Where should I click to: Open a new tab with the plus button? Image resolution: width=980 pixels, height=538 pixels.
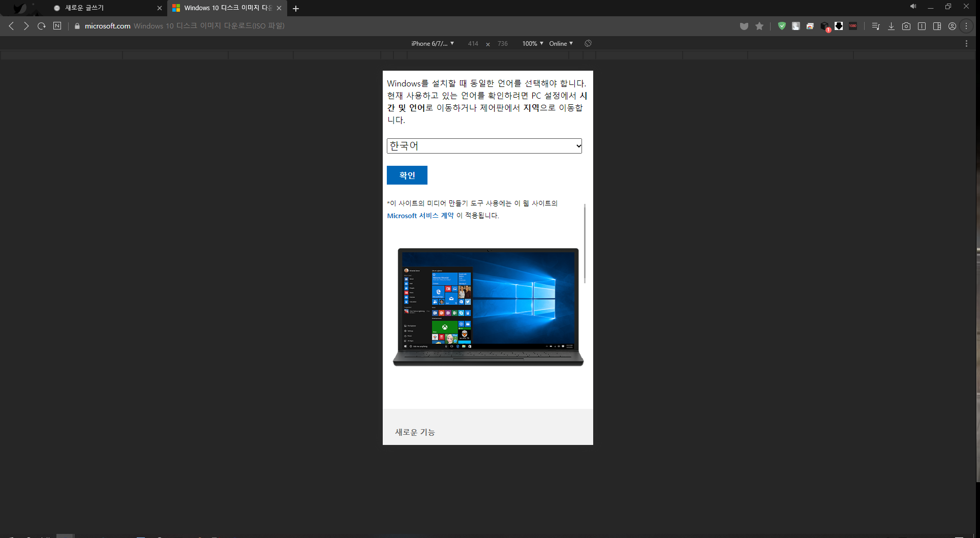pyautogui.click(x=296, y=9)
